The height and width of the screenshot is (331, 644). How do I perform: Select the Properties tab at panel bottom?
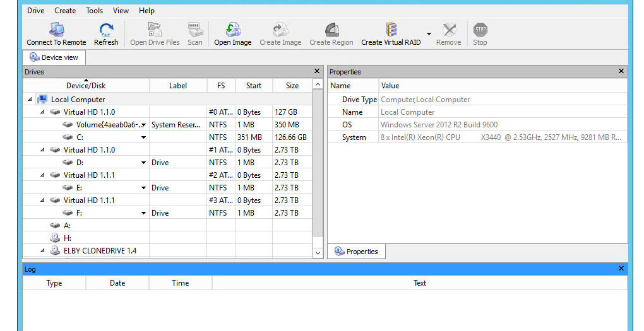[357, 252]
